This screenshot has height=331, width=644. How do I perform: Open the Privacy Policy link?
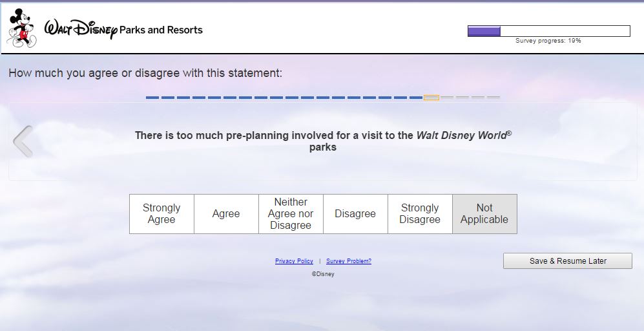click(x=294, y=261)
